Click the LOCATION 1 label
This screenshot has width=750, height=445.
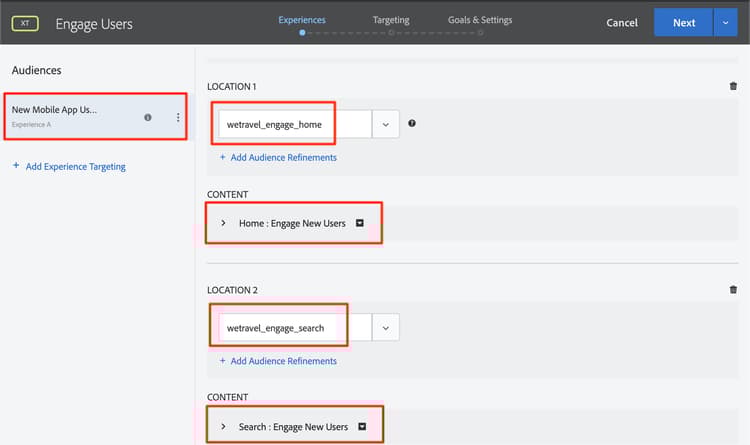tap(232, 87)
